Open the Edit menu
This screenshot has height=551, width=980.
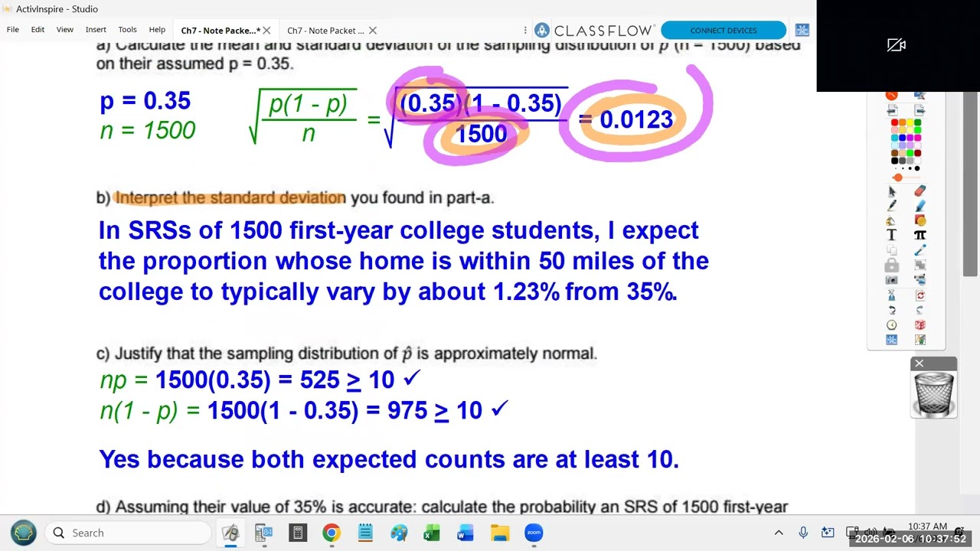pos(38,29)
